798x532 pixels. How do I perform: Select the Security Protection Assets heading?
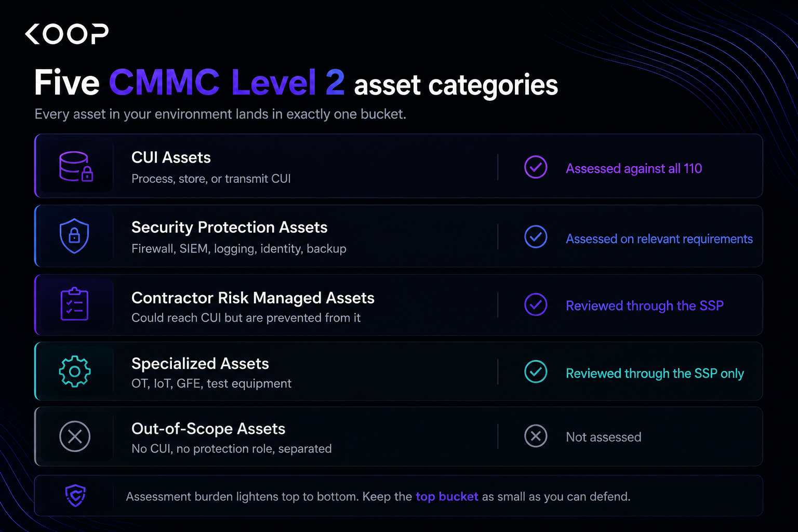click(229, 228)
